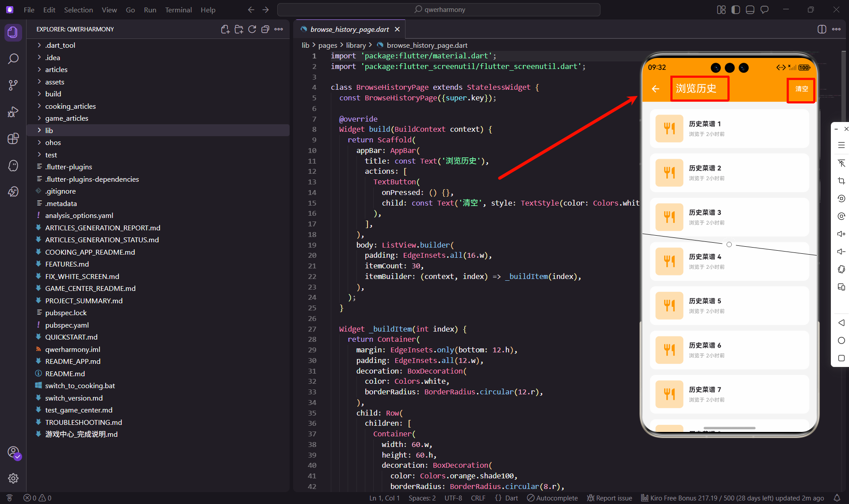Open Source Control view
Viewport: 849px width, 504px height.
13,85
